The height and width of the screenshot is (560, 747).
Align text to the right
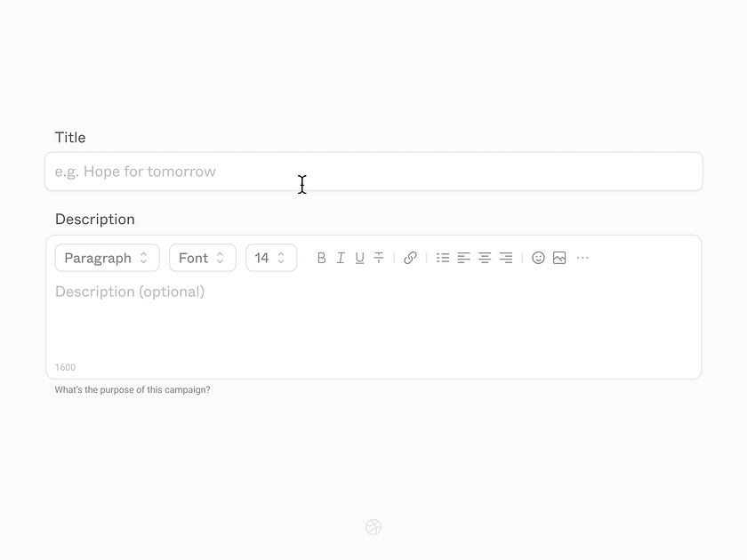pyautogui.click(x=505, y=258)
